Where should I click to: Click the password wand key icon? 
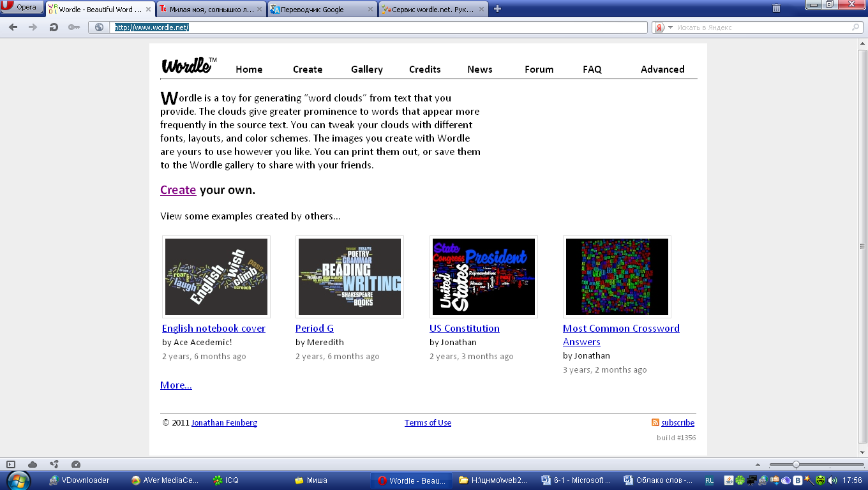74,27
